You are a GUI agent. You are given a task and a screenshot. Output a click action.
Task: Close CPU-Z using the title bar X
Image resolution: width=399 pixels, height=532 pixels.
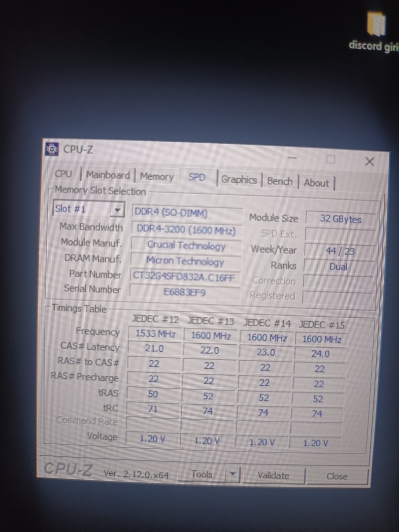click(x=369, y=162)
